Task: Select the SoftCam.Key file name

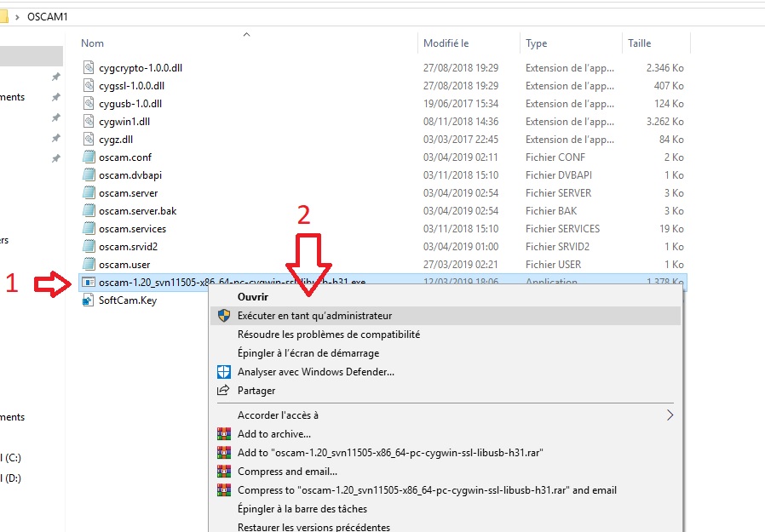Action: point(128,300)
